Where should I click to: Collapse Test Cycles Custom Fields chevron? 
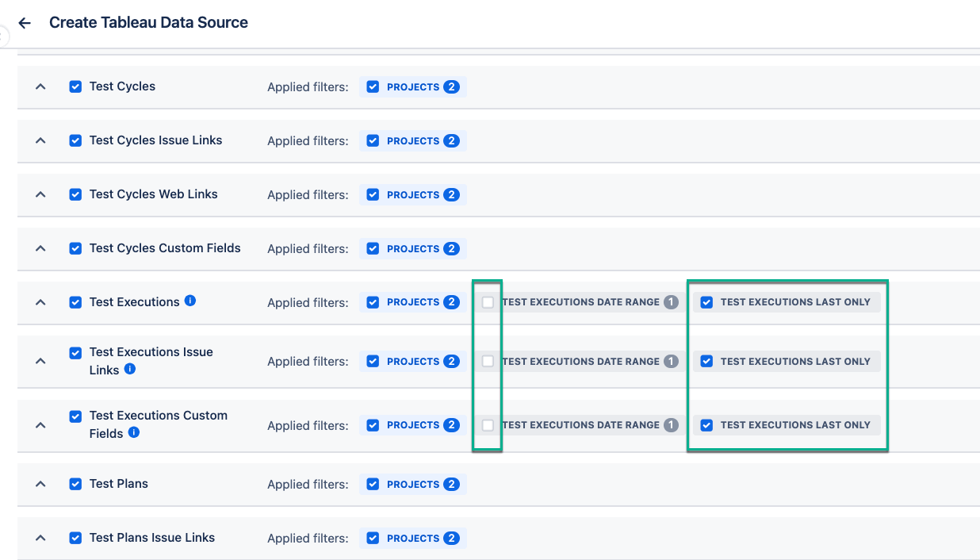click(41, 248)
